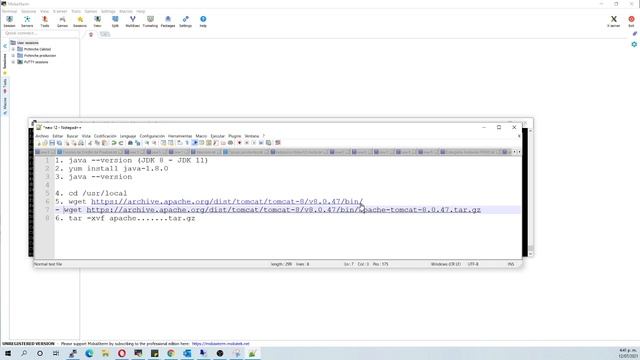
Task: Click the X server icon in MobaXterm
Action: [x=613, y=21]
